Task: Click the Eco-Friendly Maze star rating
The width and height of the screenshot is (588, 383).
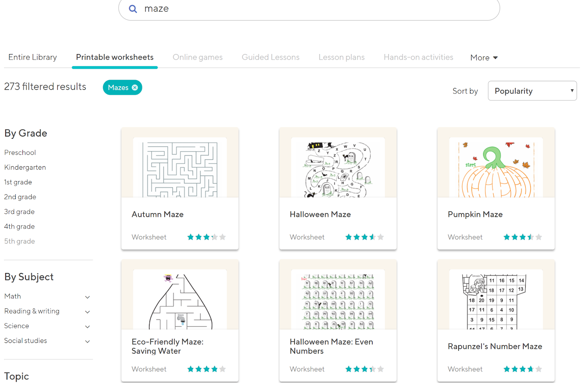Action: (206, 369)
